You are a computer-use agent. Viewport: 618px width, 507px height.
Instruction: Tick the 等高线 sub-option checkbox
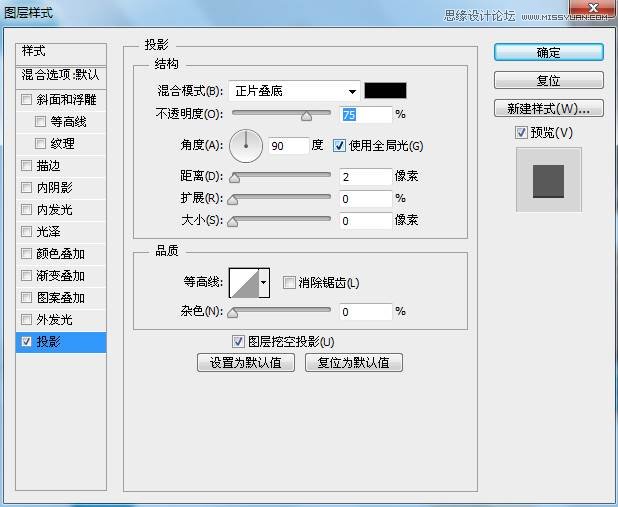pos(40,121)
